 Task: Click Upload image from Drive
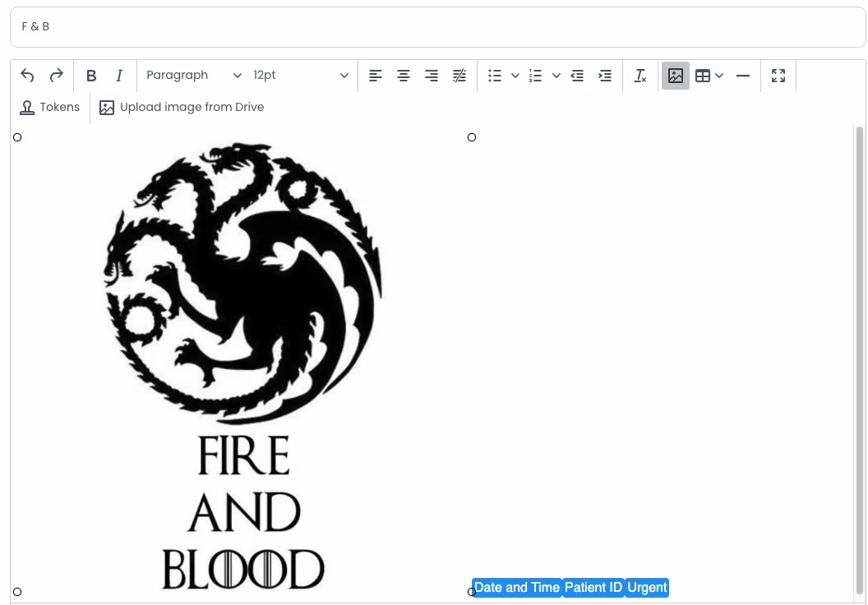(182, 107)
